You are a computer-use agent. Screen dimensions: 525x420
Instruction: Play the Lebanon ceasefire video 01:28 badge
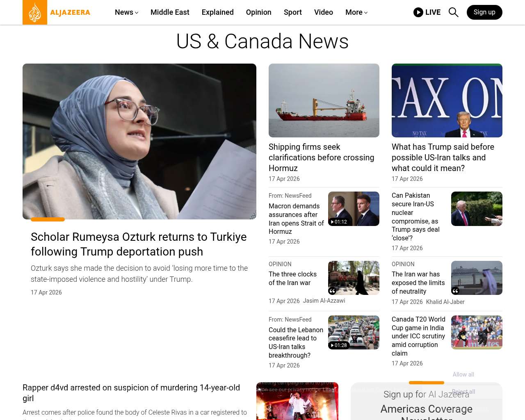(339, 345)
